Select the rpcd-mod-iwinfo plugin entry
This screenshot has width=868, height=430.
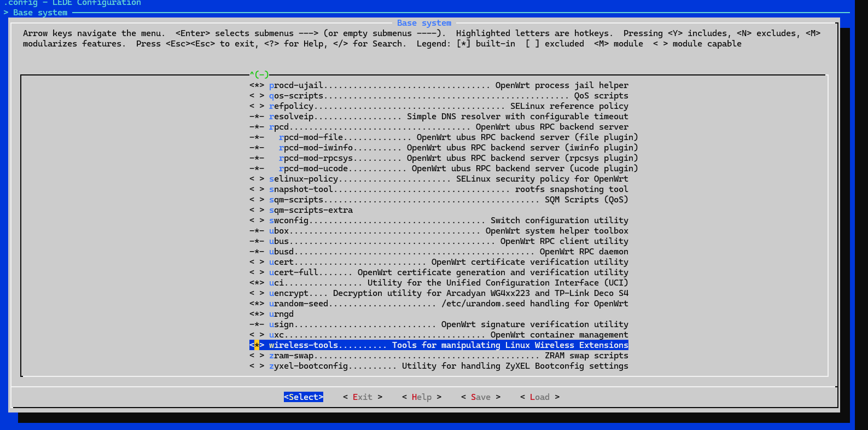[x=444, y=148]
